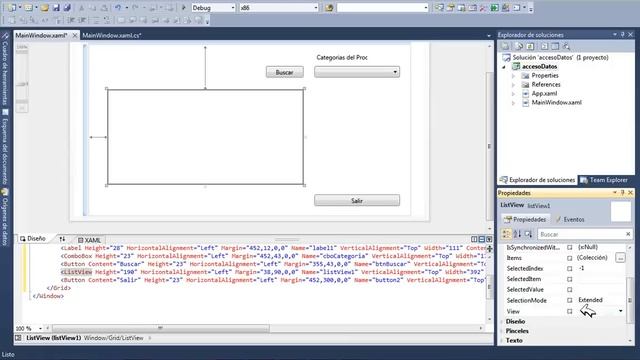Clear the Buscar property search box

pos(628,234)
